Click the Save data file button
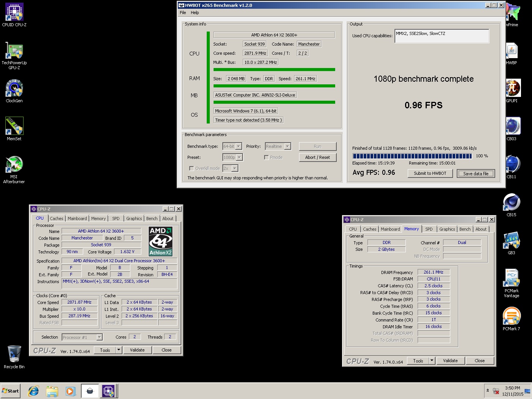The width and height of the screenshot is (532, 399). click(x=476, y=173)
